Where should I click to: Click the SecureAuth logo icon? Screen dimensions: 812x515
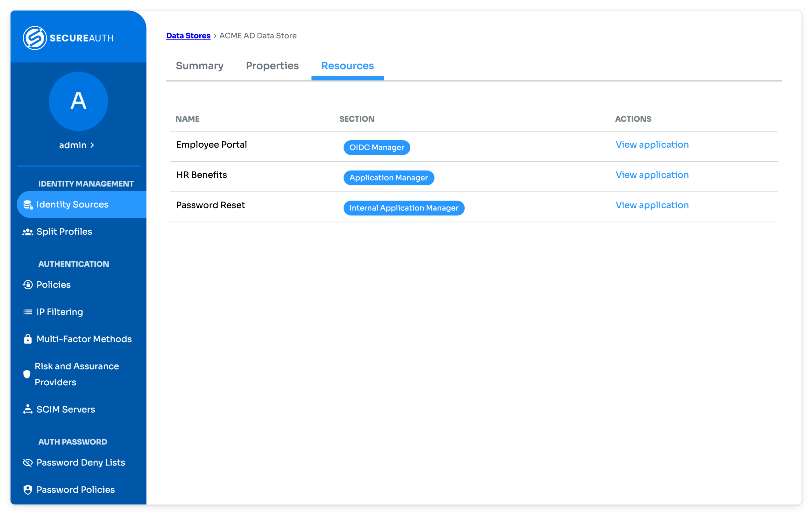coord(35,38)
